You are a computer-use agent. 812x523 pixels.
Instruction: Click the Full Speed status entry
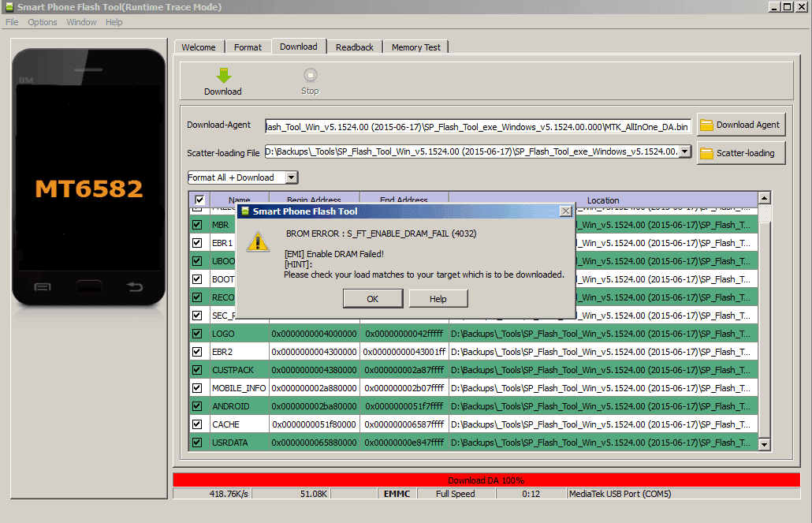coord(456,494)
